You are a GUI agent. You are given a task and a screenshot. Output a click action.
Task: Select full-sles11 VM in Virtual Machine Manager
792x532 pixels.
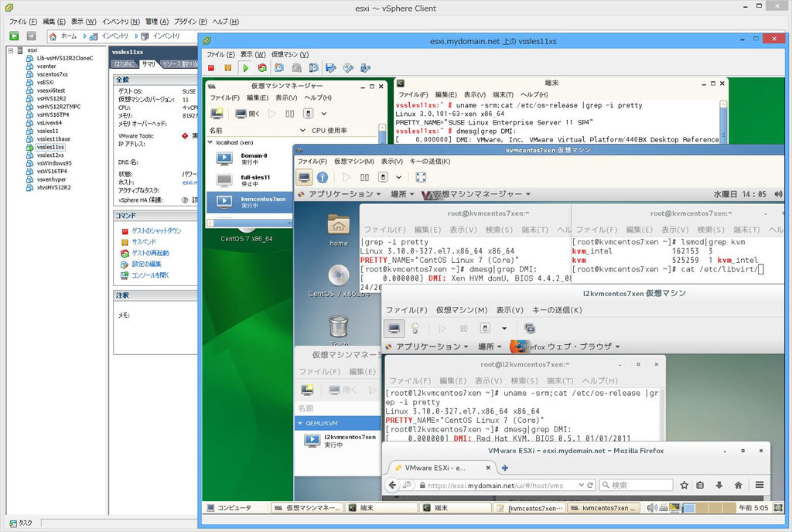pos(250,180)
